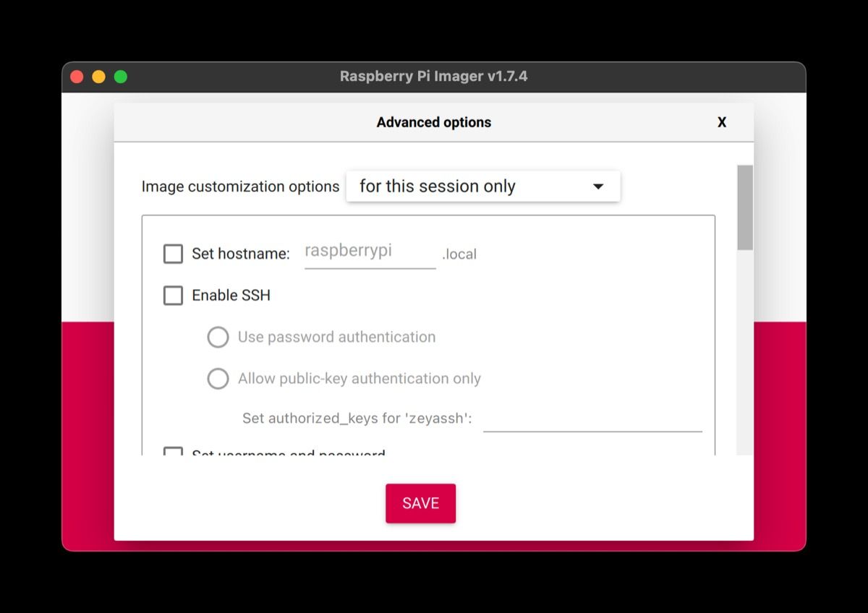Click the caret arrow on the session selector
Viewport: 868px width, 613px height.
point(597,187)
